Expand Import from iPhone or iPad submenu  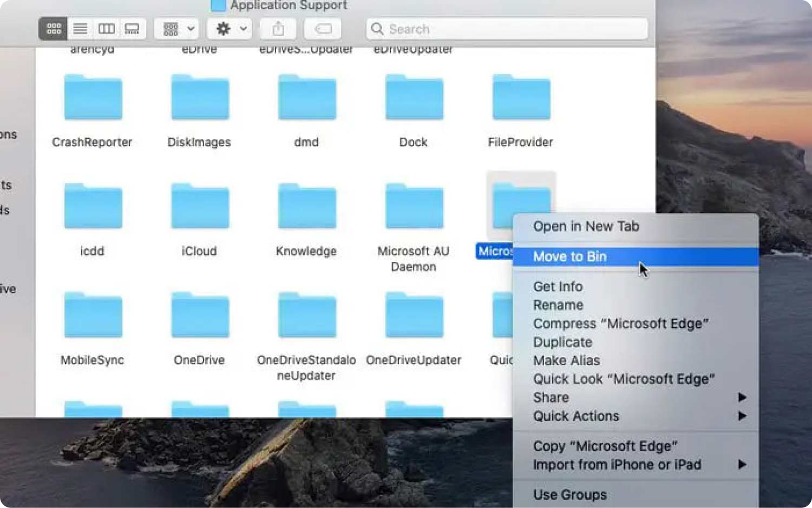(x=636, y=465)
